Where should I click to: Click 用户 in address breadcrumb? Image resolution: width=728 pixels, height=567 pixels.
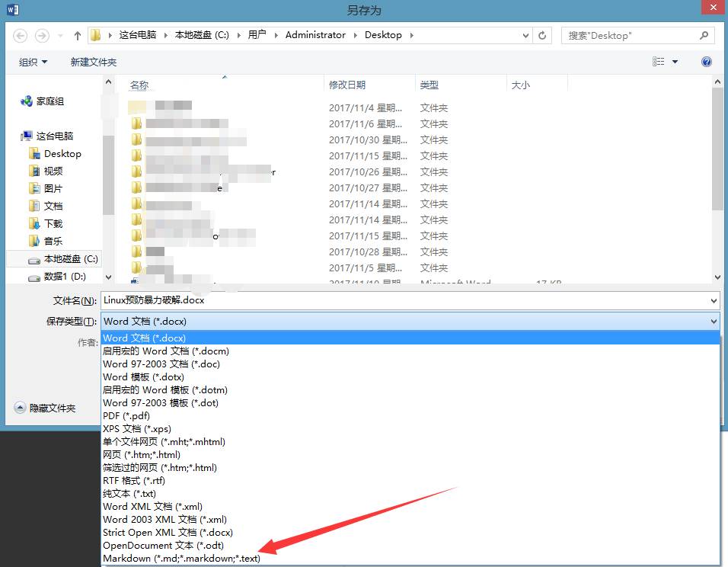(257, 35)
